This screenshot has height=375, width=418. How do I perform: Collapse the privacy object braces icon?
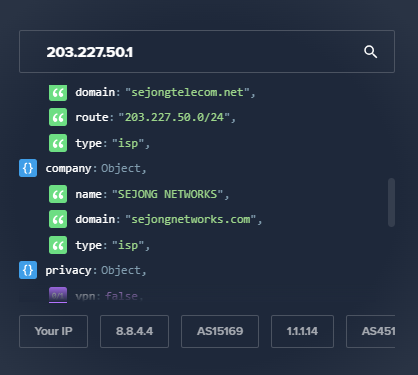[x=28, y=270]
